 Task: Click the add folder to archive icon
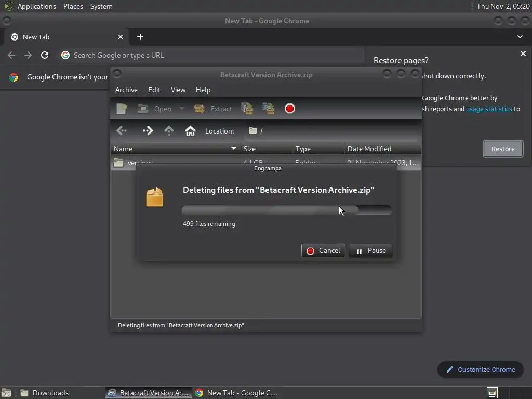(269, 109)
